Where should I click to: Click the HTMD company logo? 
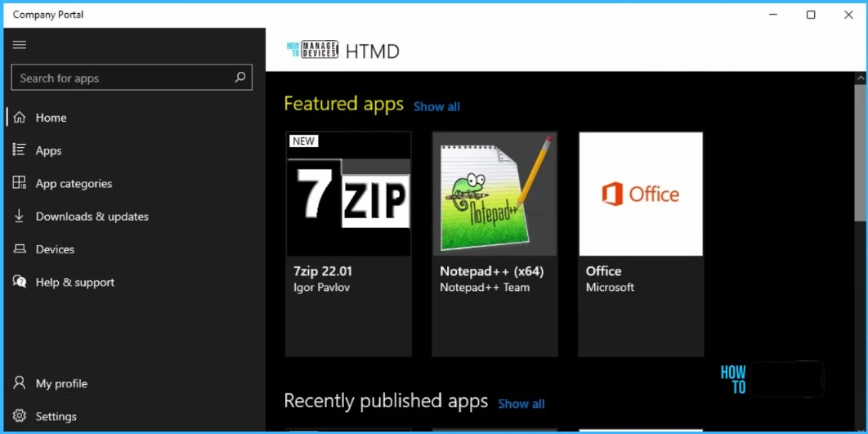point(312,50)
